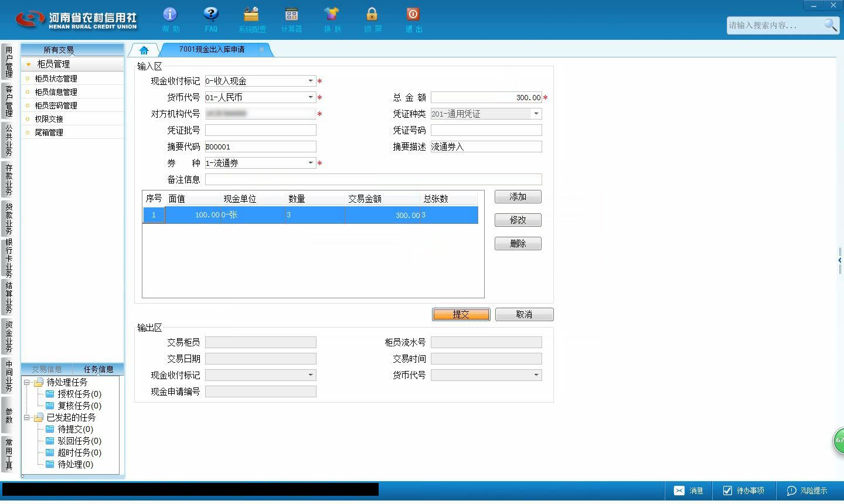
Task: Switch to 交易信息 tab
Action: 47,369
